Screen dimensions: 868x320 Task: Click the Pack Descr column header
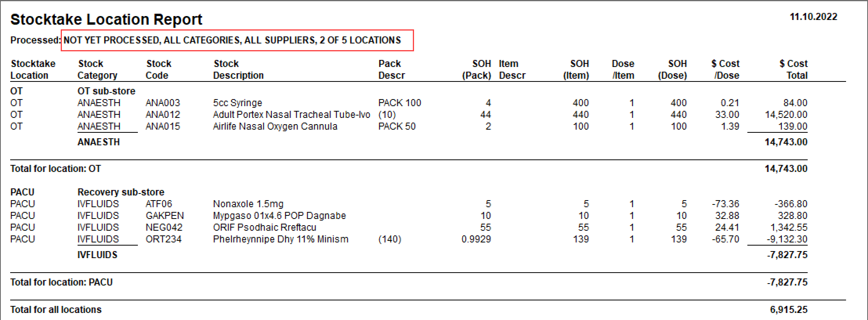391,69
